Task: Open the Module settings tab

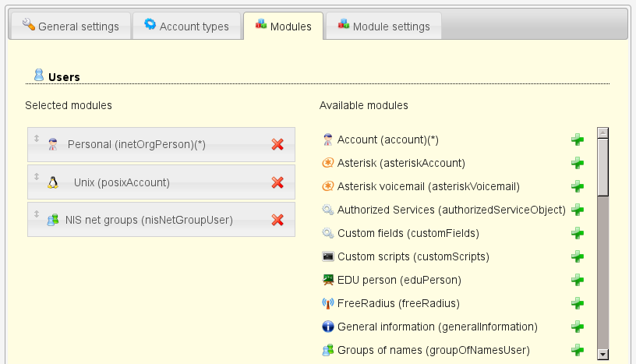Action: click(383, 27)
